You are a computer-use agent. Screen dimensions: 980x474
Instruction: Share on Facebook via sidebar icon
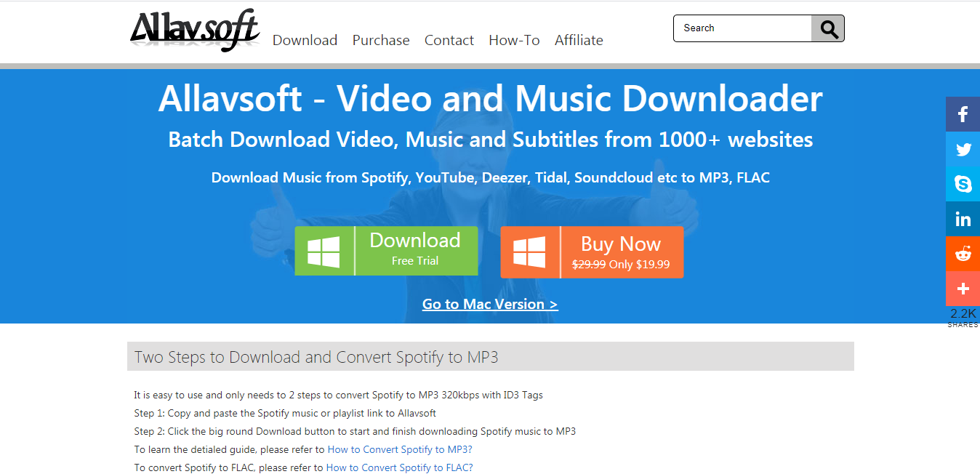click(x=963, y=114)
